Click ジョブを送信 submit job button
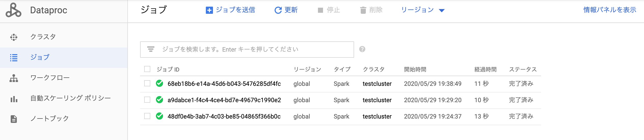The image size is (644, 140). [230, 10]
